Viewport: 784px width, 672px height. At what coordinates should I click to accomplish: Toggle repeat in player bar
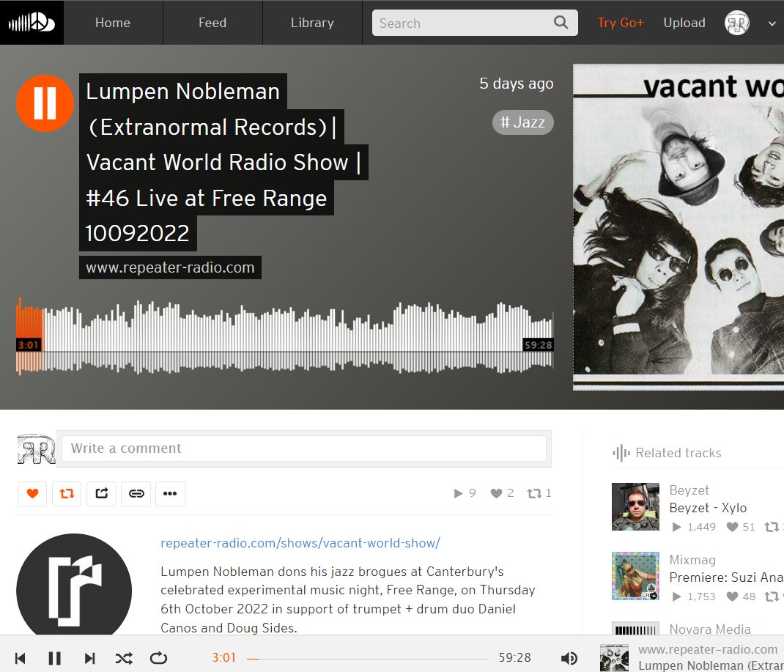pyautogui.click(x=158, y=658)
